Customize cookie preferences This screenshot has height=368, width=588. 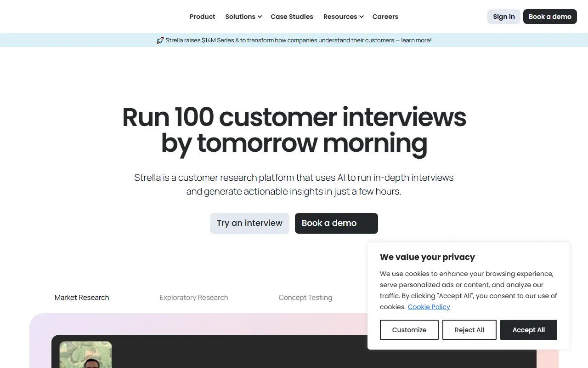[x=409, y=330]
